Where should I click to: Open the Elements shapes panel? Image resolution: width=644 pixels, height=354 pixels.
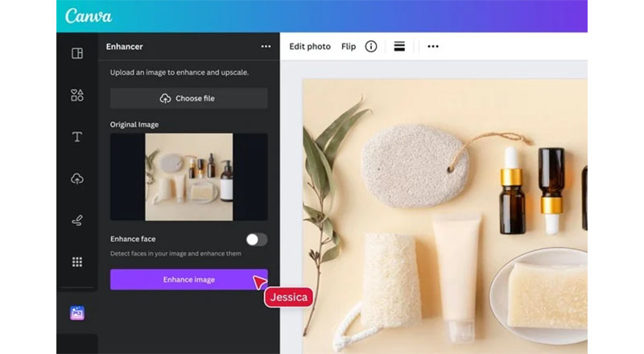pyautogui.click(x=77, y=95)
